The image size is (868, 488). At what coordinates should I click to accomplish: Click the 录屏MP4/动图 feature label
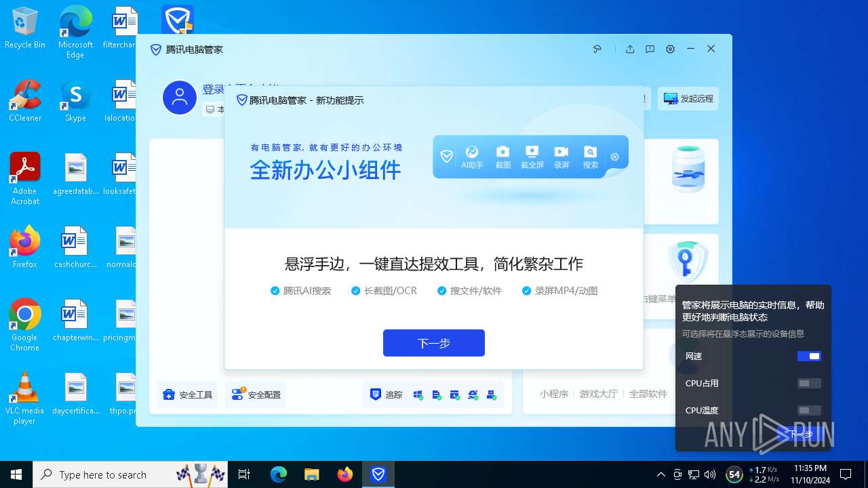click(x=566, y=291)
